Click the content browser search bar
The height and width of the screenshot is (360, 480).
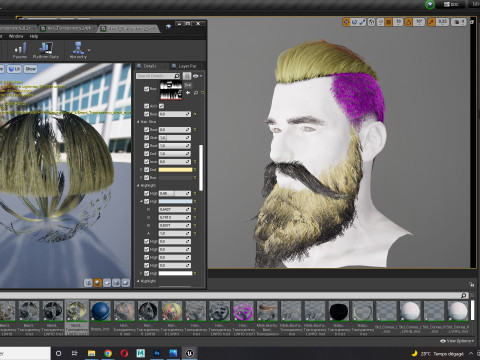(x=234, y=295)
